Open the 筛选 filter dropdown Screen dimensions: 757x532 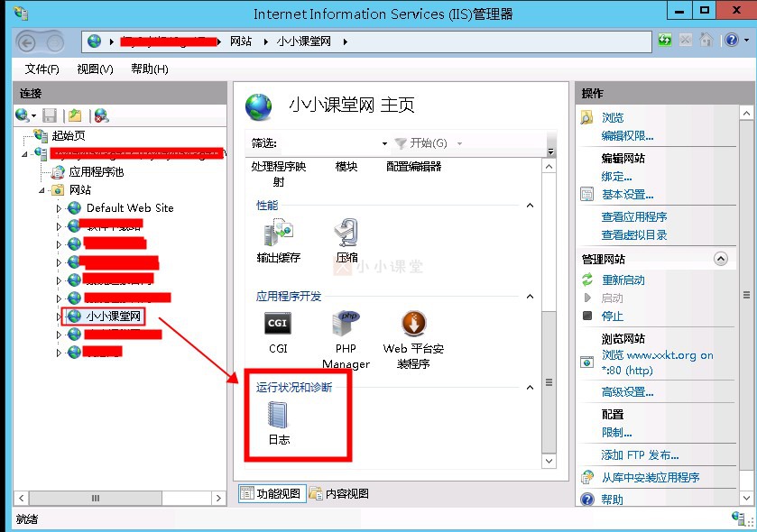[x=384, y=143]
